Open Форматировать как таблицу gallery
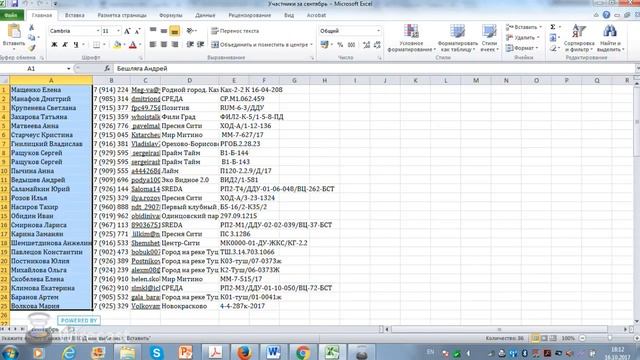 (458, 38)
